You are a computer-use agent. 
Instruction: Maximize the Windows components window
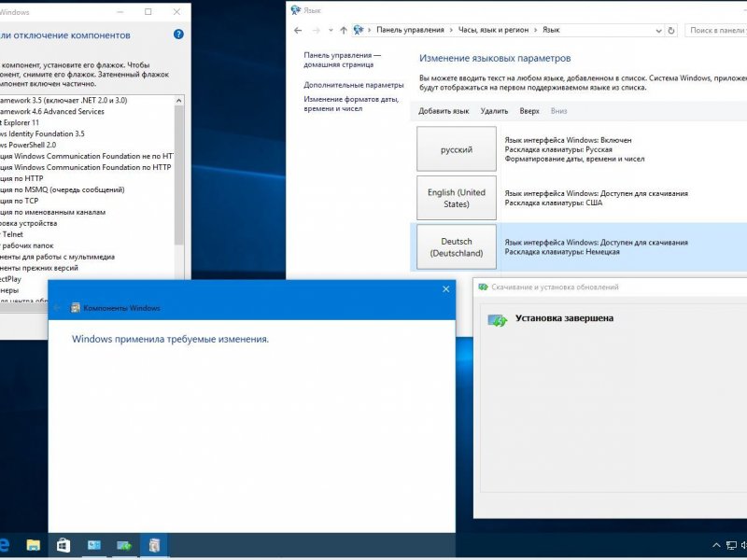148,12
